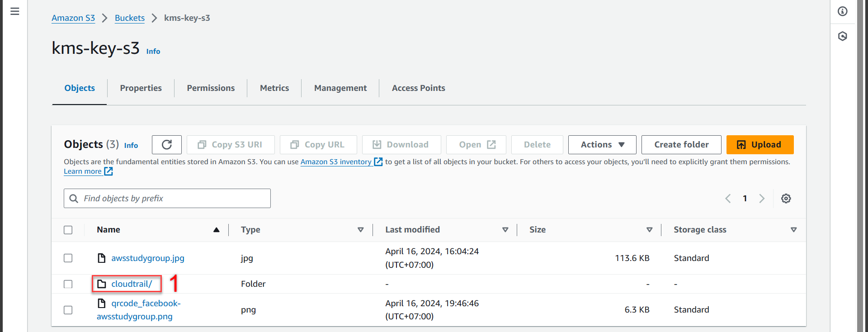The width and height of the screenshot is (868, 332).
Task: Go to previous page arrow
Action: [x=728, y=199]
